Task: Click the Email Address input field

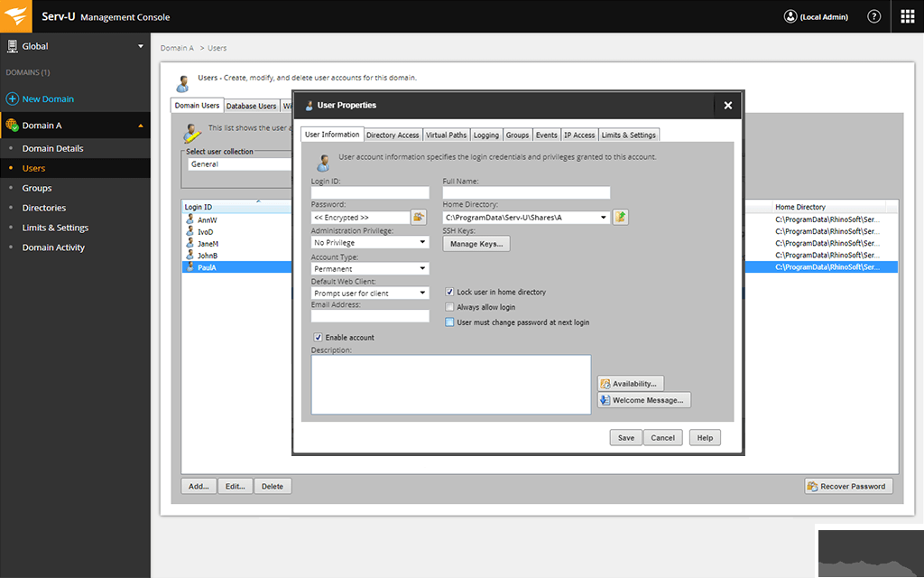Action: coord(369,315)
